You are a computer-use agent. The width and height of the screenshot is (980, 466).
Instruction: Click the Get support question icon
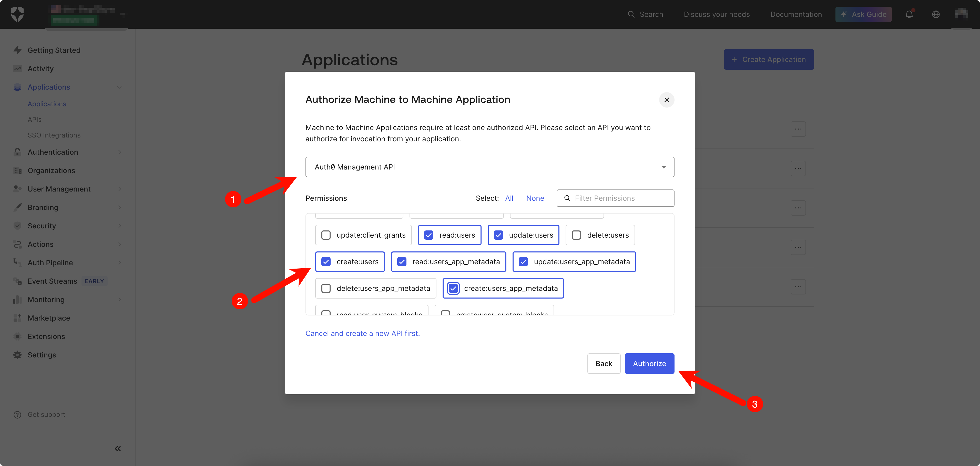click(17, 415)
